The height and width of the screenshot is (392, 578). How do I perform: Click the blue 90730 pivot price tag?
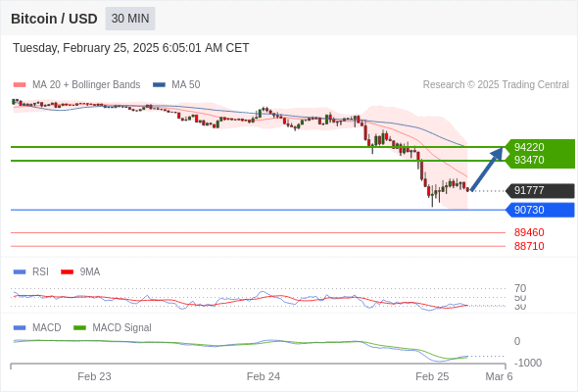point(540,210)
